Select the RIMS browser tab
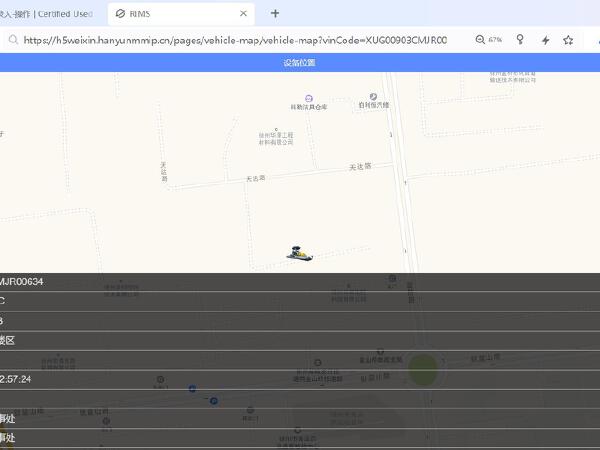 (x=181, y=14)
